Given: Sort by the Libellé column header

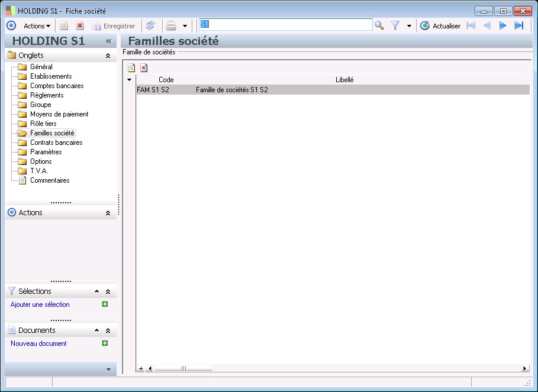Looking at the screenshot, I should 344,80.
